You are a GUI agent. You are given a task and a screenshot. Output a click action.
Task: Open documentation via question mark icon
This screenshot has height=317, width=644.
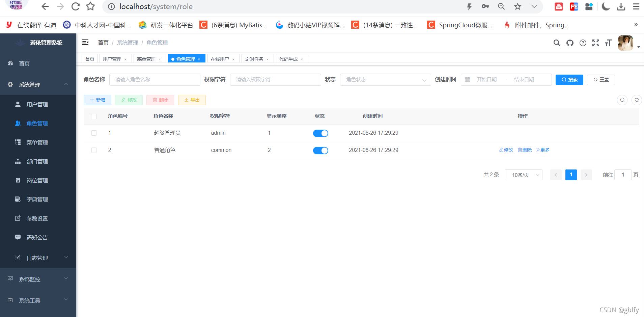click(x=583, y=43)
